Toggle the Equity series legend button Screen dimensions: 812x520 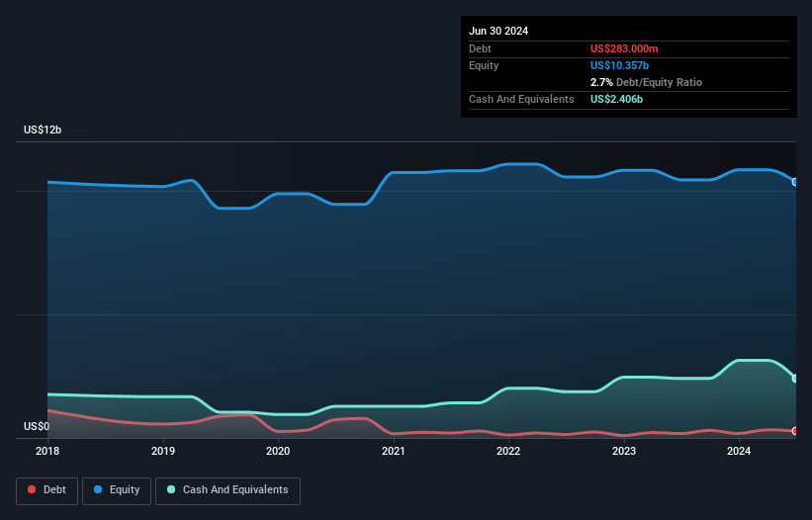coord(117,490)
